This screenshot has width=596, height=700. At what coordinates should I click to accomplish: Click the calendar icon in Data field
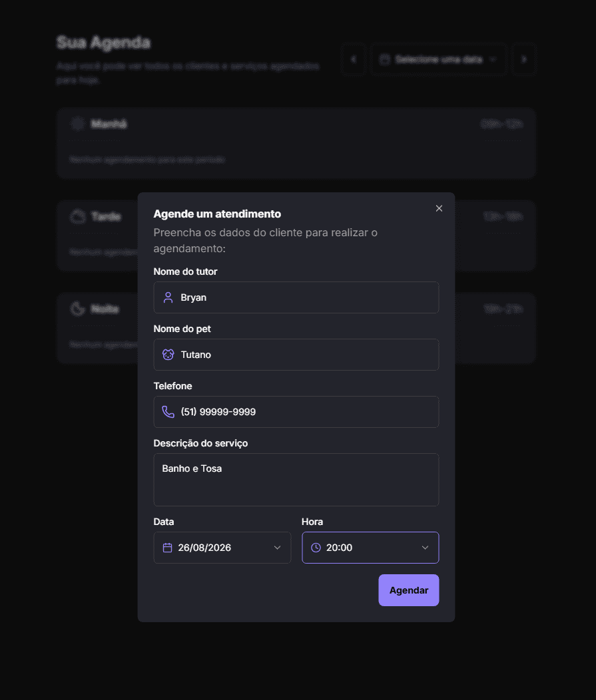click(168, 548)
